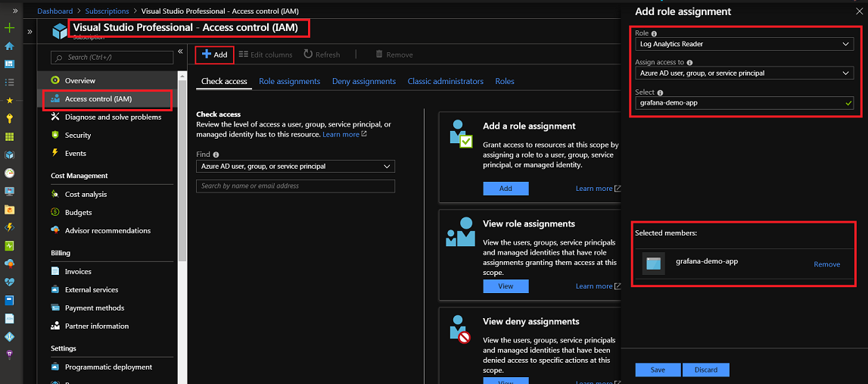Click the green plus Create a resource icon
Screen dimensions: 868x384
coord(9,28)
